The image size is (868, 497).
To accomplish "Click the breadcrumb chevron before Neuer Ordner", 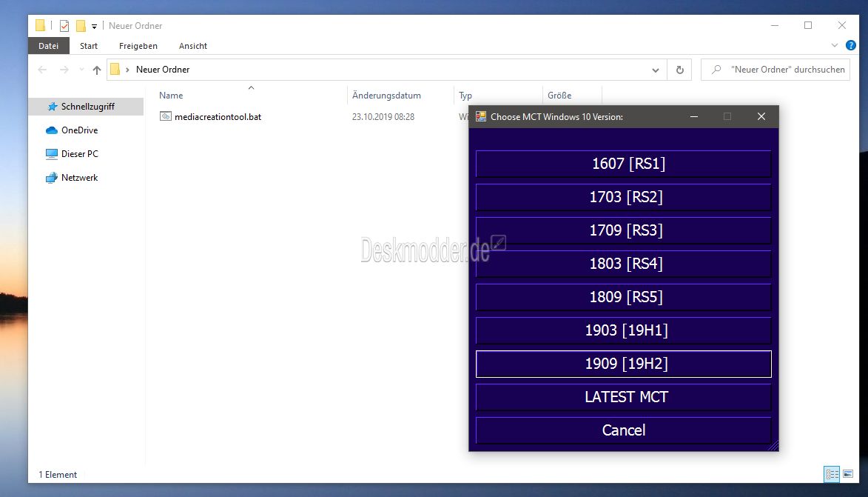I will (127, 70).
